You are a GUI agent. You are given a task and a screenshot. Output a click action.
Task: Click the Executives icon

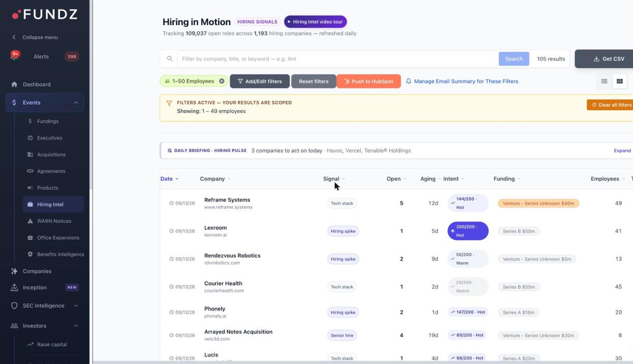pyautogui.click(x=30, y=138)
